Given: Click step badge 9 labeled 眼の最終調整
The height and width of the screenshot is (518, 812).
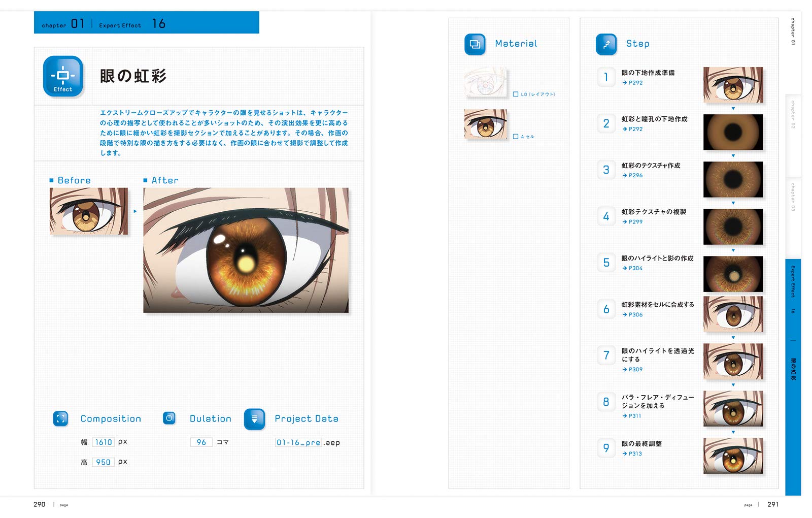Looking at the screenshot, I should (606, 447).
